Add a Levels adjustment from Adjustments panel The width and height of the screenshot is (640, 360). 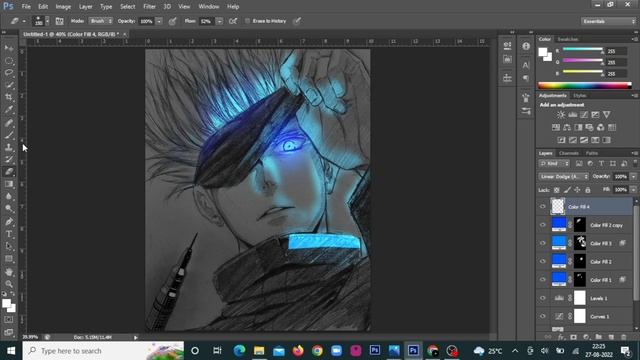(573, 115)
